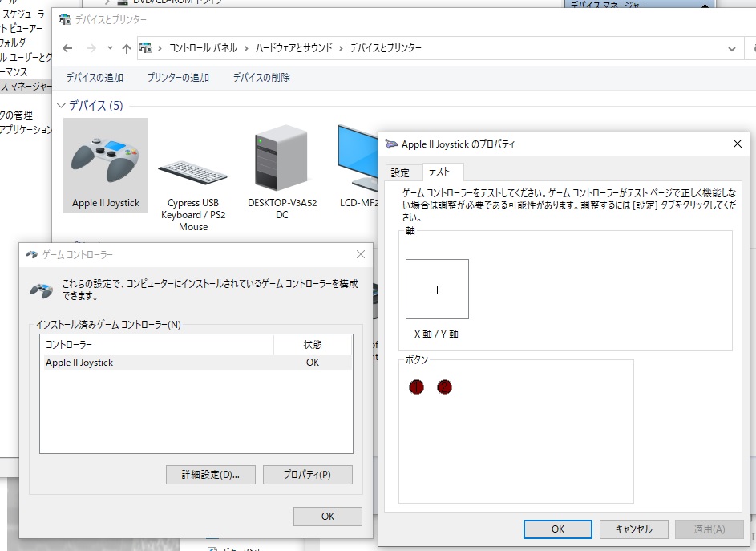Click button 2 indicator in test tab
Viewport: 756px width, 551px height.
(x=444, y=387)
